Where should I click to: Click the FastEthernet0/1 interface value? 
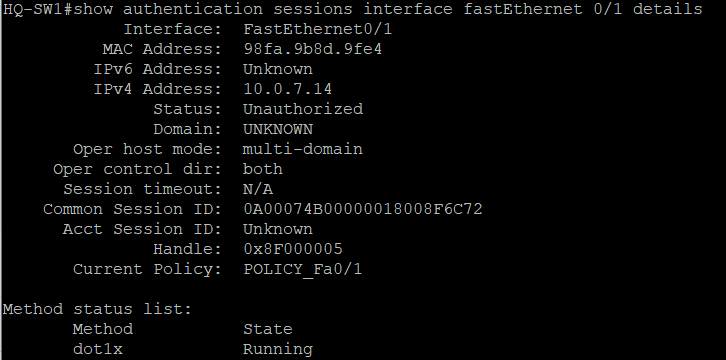point(318,29)
